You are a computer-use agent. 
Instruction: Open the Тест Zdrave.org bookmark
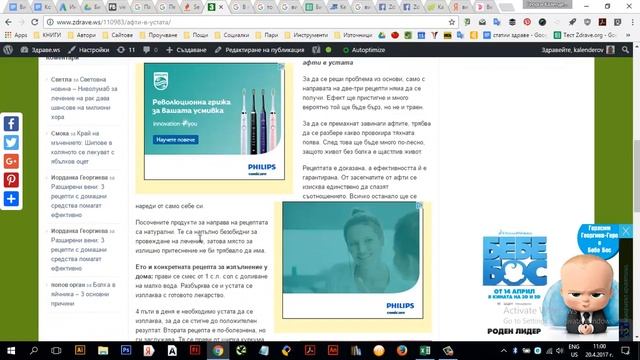[x=584, y=36]
